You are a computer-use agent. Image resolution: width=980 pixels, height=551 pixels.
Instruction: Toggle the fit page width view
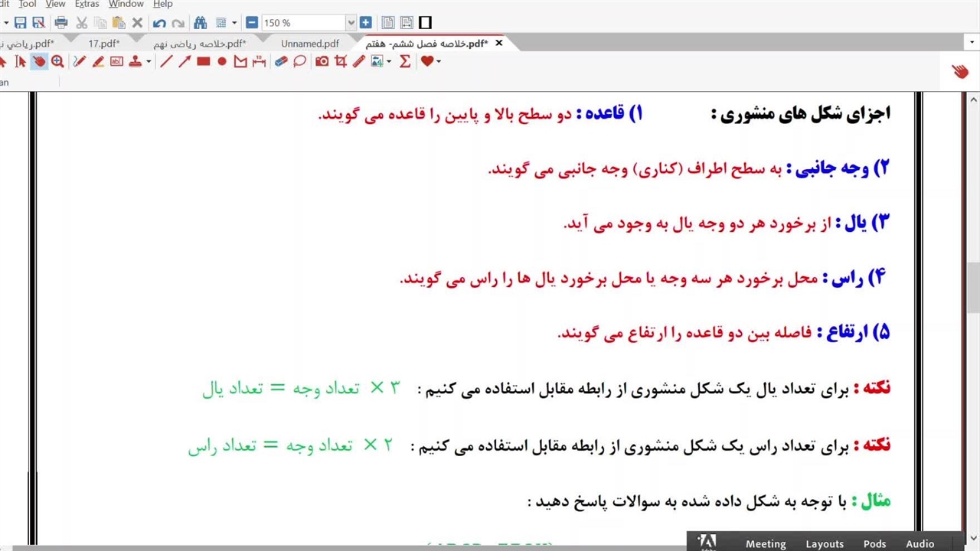[x=407, y=23]
